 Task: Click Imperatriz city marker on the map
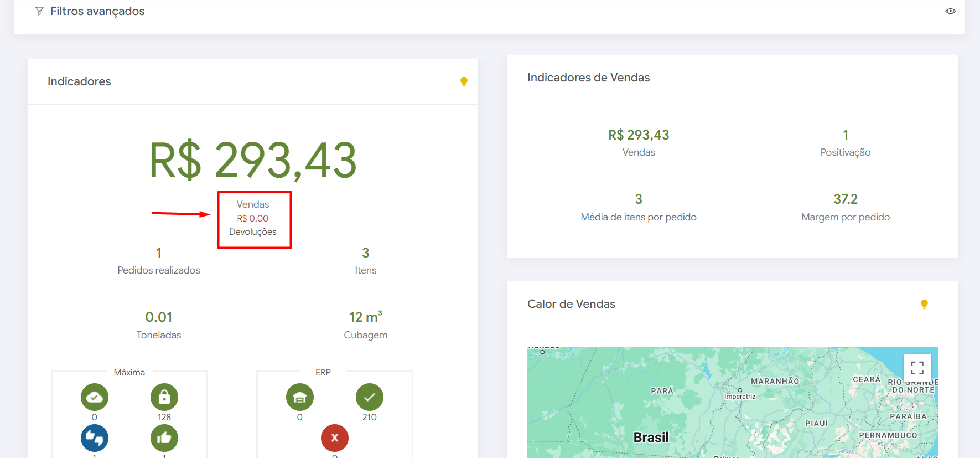pos(740,390)
